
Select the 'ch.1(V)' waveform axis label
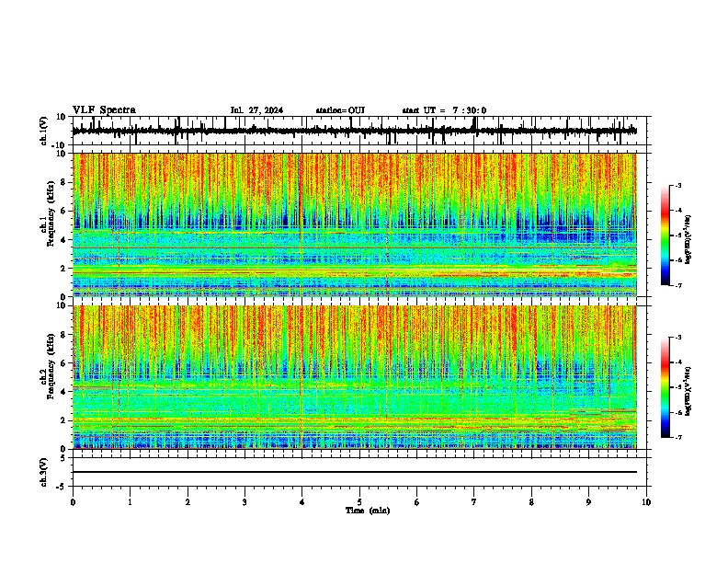44,131
